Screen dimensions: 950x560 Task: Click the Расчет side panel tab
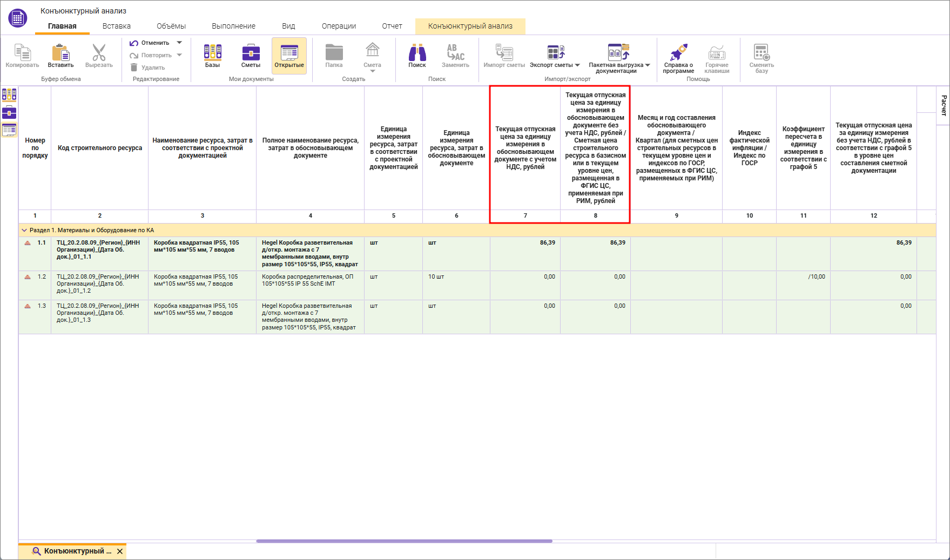tap(944, 105)
